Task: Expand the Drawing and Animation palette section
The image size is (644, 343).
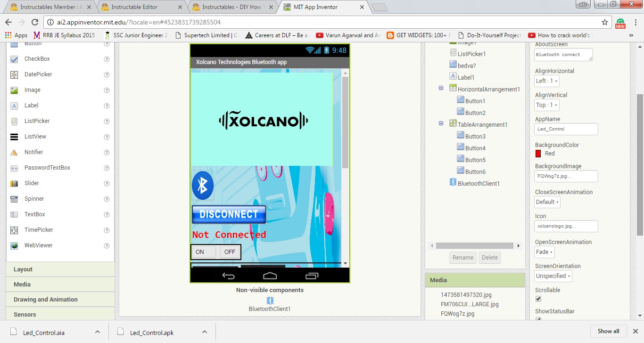Action: (60, 300)
